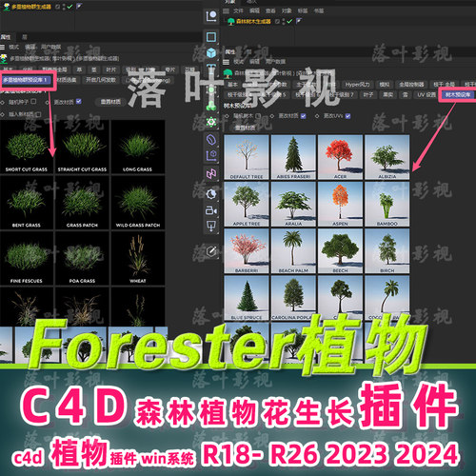
Task: Choose LONG GRASS preset thumbnail
Action: point(138,148)
